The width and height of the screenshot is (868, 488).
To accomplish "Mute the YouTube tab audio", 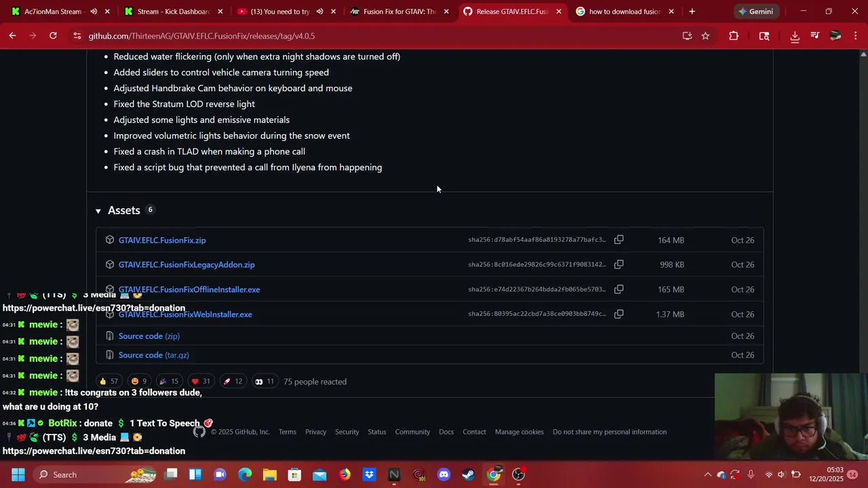I will pos(319,12).
